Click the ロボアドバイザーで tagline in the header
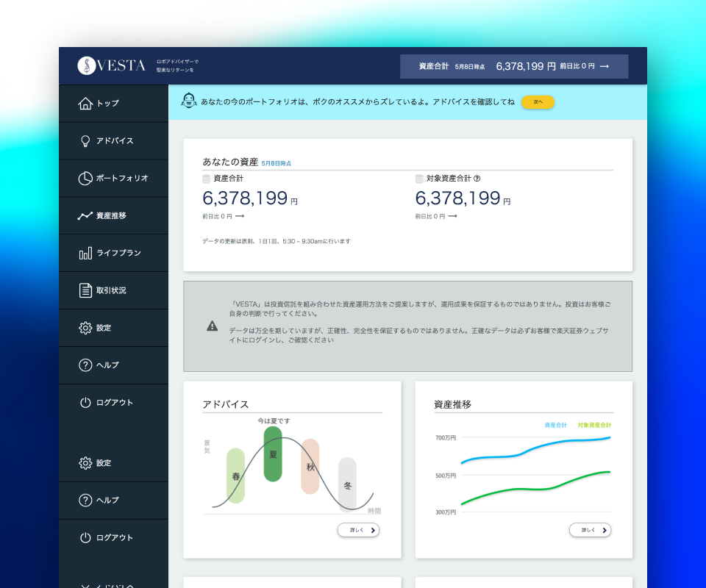 177,62
